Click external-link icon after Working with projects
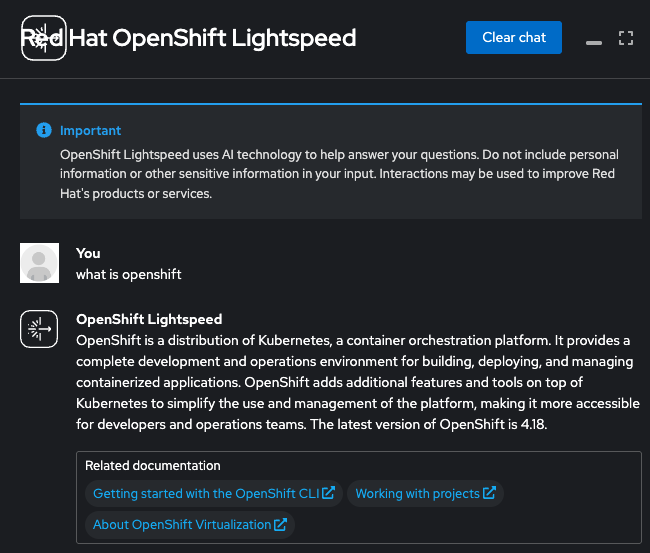The image size is (650, 553). click(x=489, y=493)
